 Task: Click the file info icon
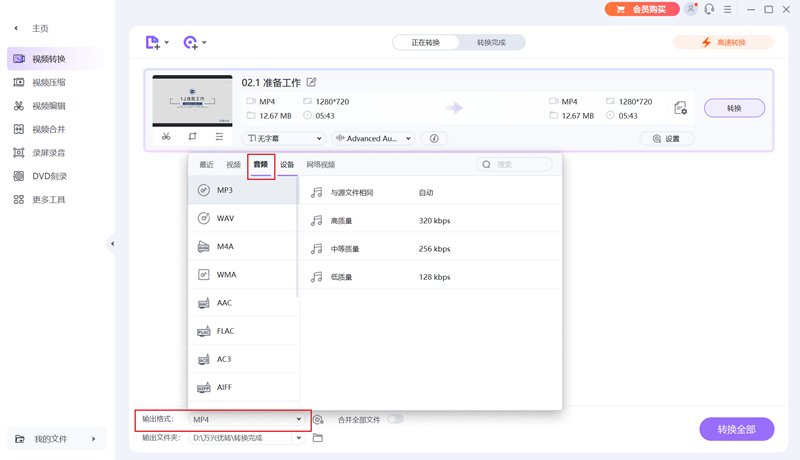pyautogui.click(x=434, y=138)
